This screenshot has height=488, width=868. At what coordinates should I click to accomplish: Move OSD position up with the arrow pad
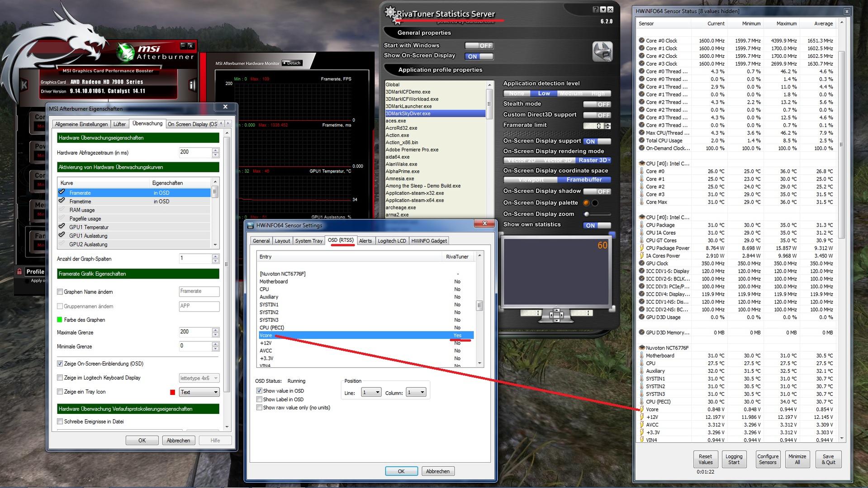(x=556, y=309)
